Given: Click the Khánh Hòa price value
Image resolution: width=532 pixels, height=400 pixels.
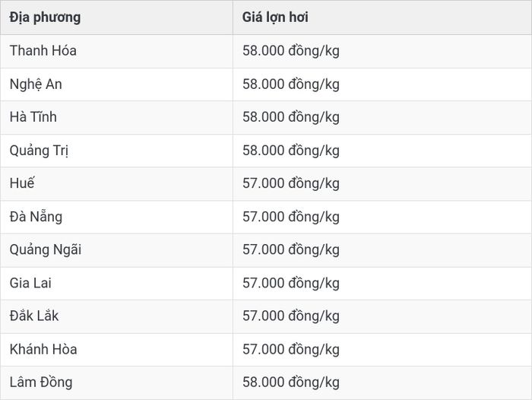Looking at the screenshot, I should point(291,349).
